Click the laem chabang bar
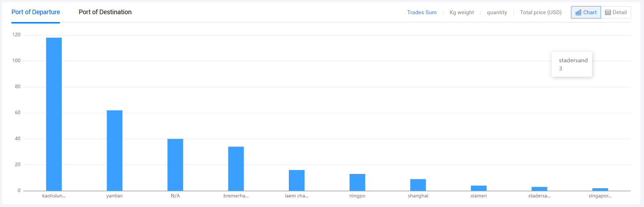Image resolution: width=644 pixels, height=207 pixels. pyautogui.click(x=297, y=180)
